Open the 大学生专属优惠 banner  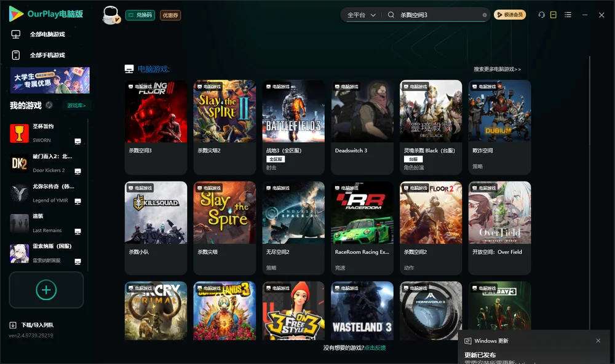50,81
